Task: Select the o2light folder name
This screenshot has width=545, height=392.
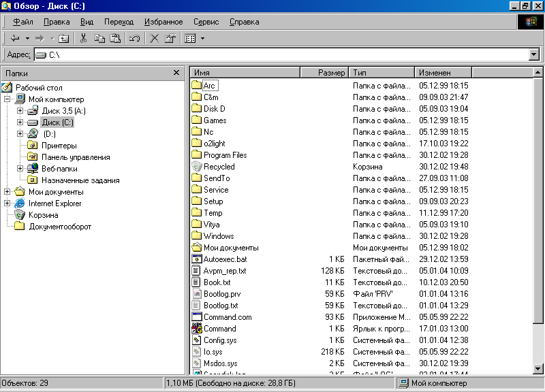Action: coord(214,144)
